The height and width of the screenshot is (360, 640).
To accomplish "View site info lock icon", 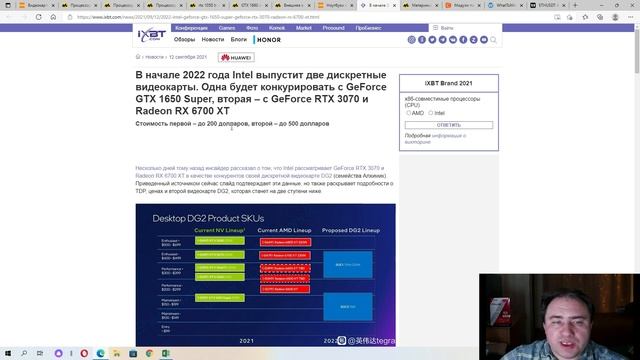I will [70, 17].
